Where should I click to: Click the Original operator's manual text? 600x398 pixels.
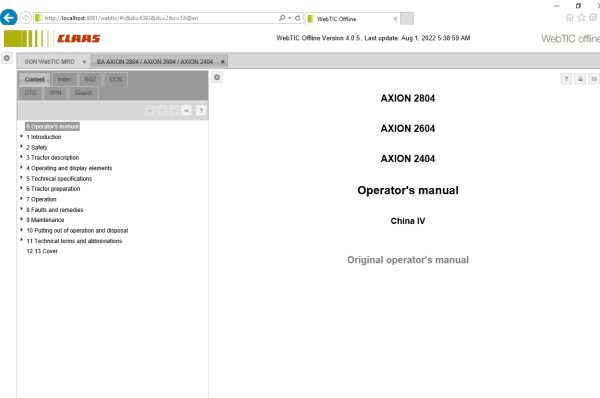(408, 260)
